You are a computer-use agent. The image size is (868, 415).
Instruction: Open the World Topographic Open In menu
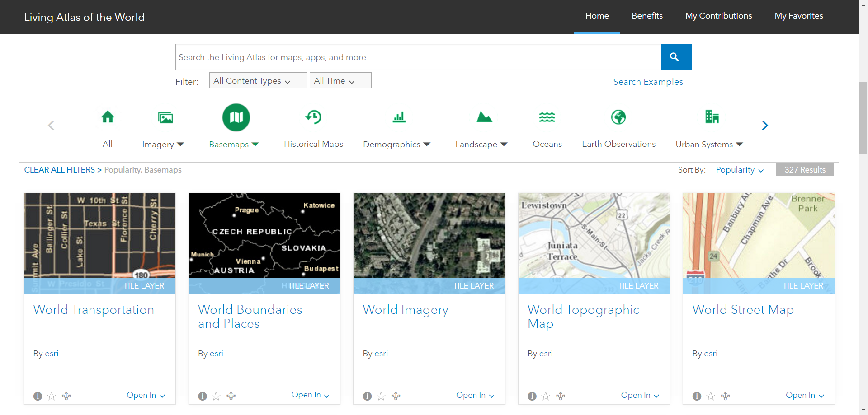[640, 395]
